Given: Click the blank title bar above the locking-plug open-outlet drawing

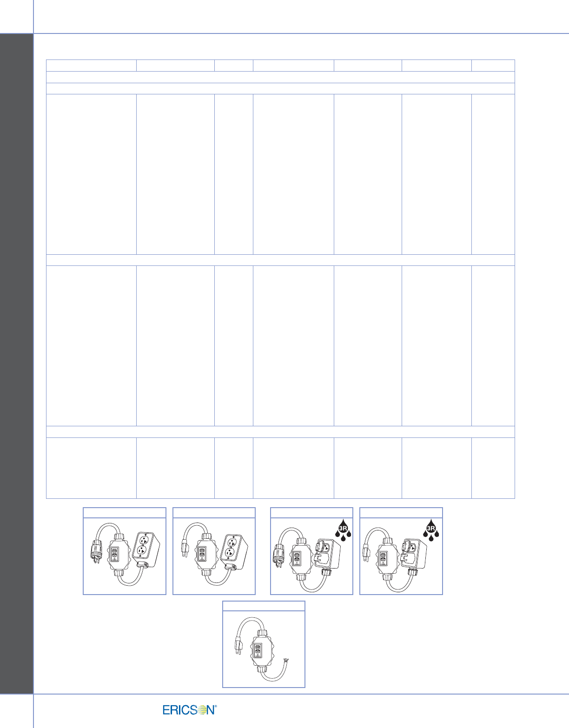Looking at the screenshot, I should point(125,512).
